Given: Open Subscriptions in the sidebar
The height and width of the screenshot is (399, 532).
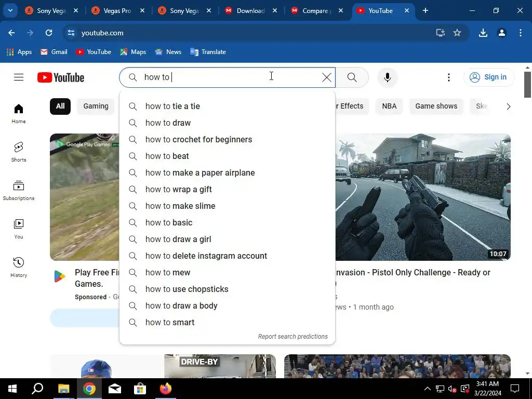Looking at the screenshot, I should 19,190.
